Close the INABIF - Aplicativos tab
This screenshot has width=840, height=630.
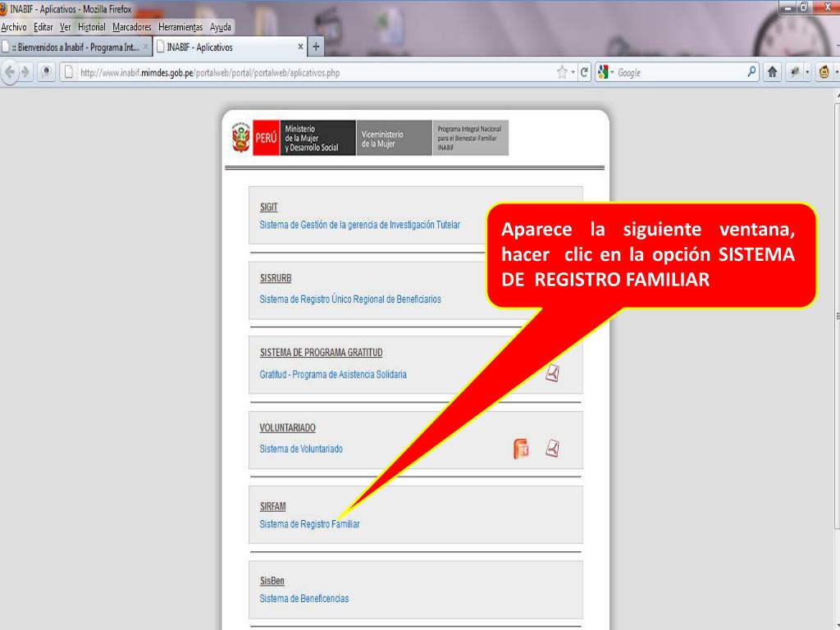300,47
